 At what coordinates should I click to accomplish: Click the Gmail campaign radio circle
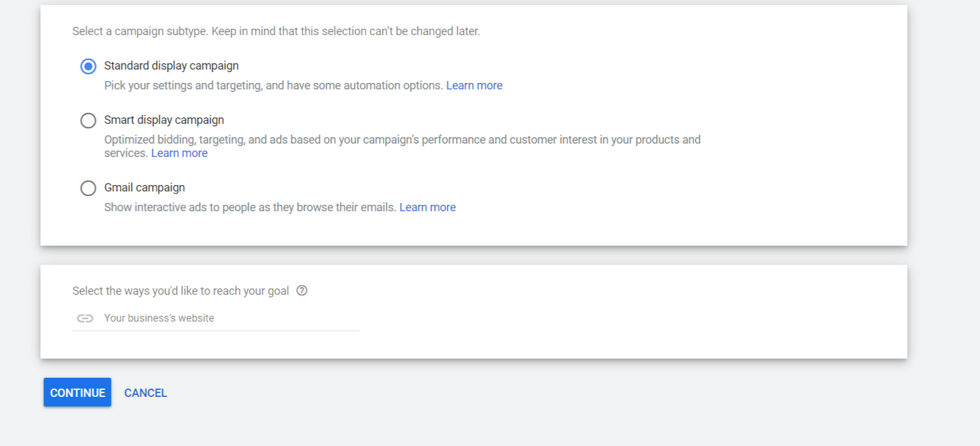click(88, 188)
